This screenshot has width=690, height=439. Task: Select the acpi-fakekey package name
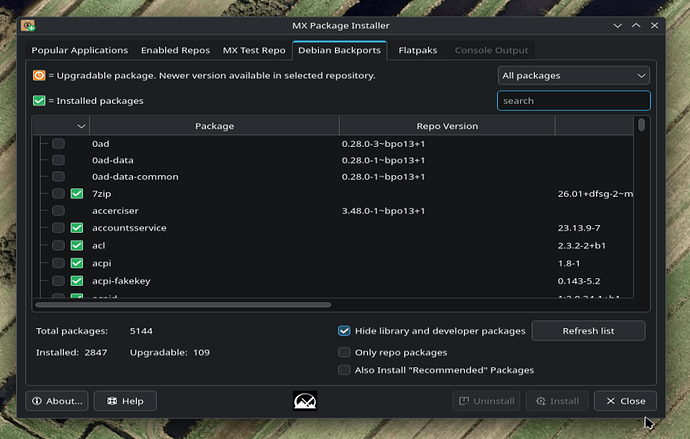pyautogui.click(x=121, y=281)
